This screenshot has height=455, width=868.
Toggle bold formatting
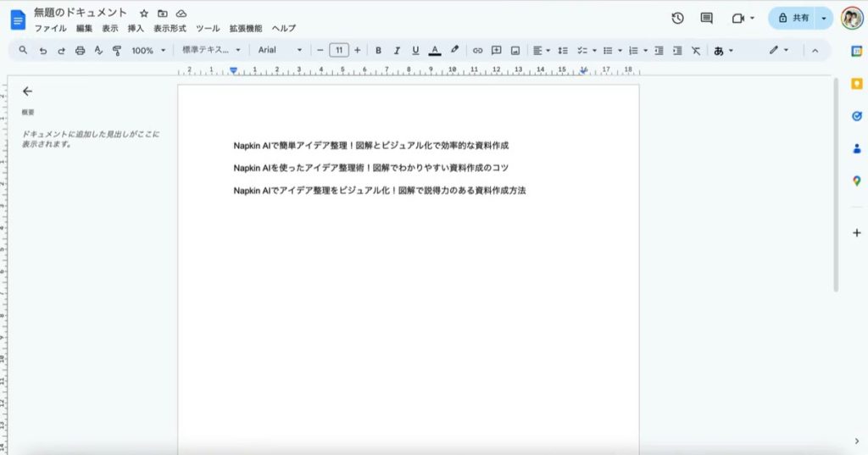click(x=378, y=51)
